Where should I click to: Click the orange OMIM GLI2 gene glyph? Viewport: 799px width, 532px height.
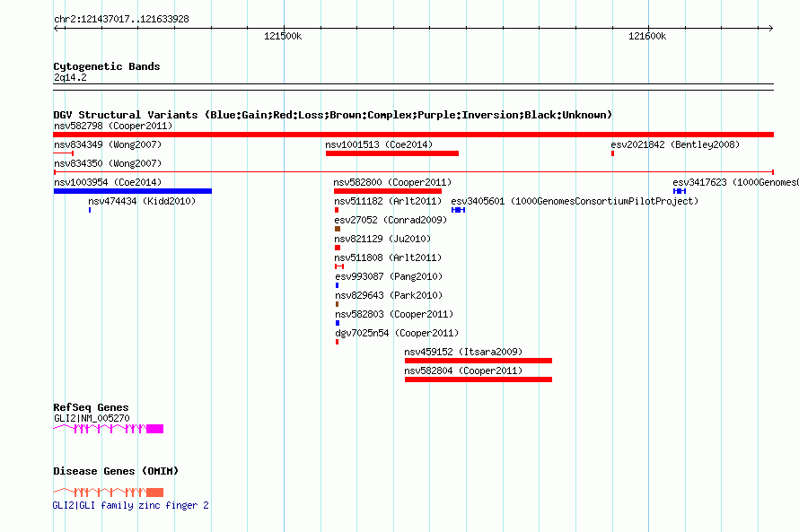pos(109,493)
